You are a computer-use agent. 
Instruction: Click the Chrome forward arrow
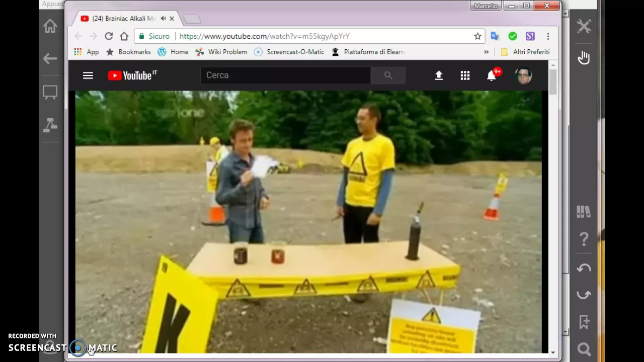click(x=93, y=36)
